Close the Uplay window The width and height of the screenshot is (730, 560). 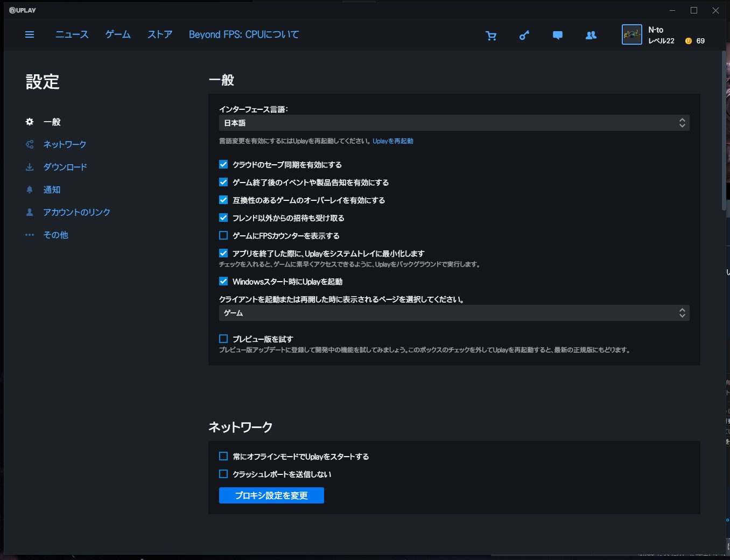click(715, 10)
